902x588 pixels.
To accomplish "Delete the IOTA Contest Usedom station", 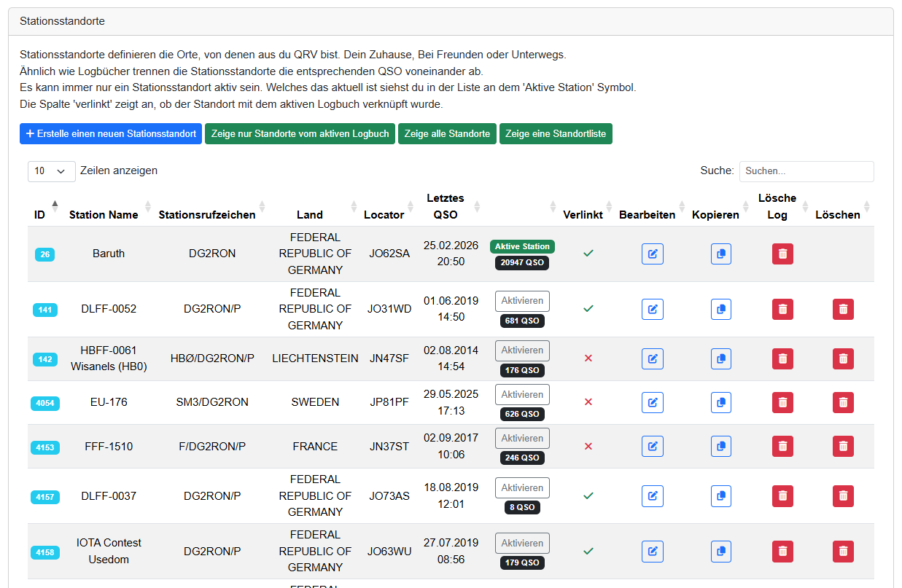I will pos(843,552).
